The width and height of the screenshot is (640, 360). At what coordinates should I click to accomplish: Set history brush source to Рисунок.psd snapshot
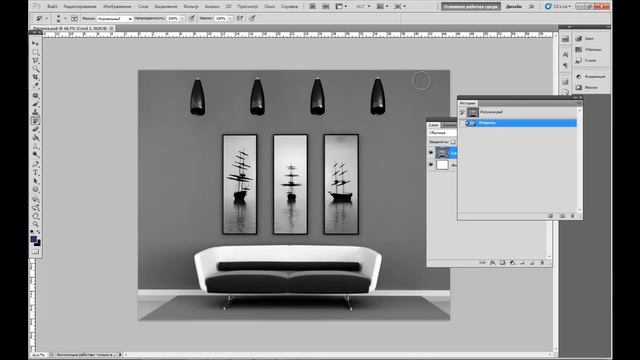coord(462,112)
